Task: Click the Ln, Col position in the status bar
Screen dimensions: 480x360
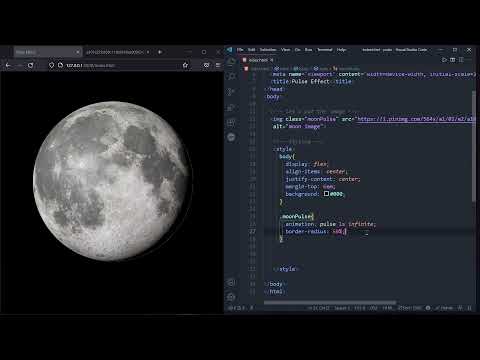Action: point(319,308)
